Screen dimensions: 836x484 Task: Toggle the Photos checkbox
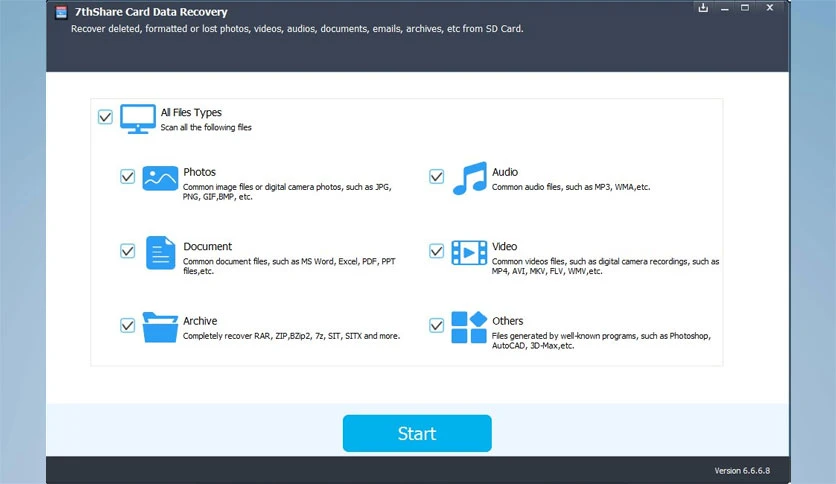(127, 176)
